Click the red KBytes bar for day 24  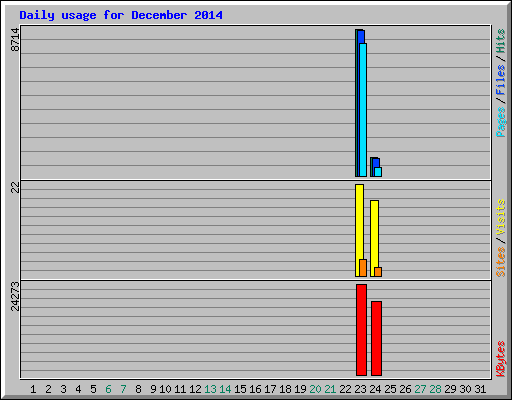click(x=376, y=338)
